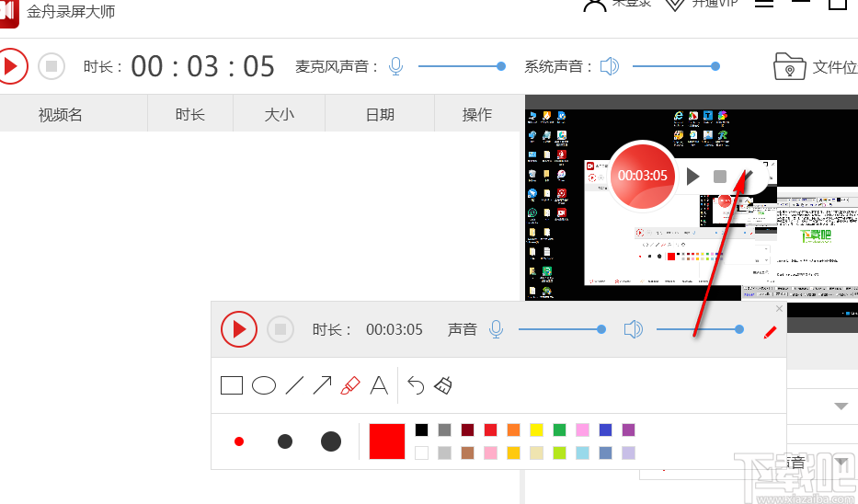Click the large current-color red swatch
The height and width of the screenshot is (504, 858).
387,441
